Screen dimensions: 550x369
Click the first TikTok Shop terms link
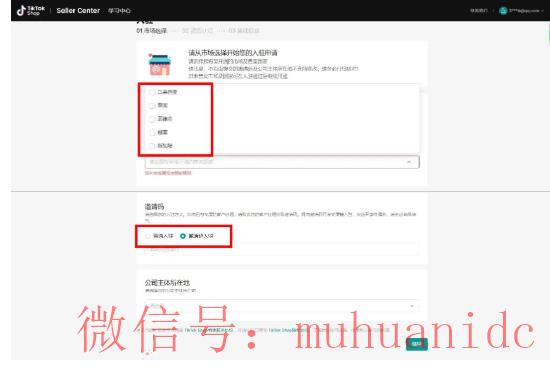coord(209,330)
